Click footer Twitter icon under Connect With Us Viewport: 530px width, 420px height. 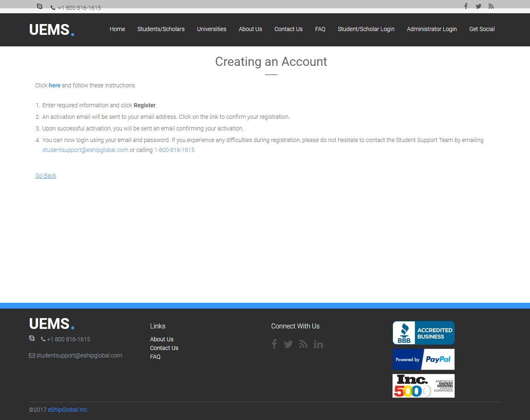288,344
